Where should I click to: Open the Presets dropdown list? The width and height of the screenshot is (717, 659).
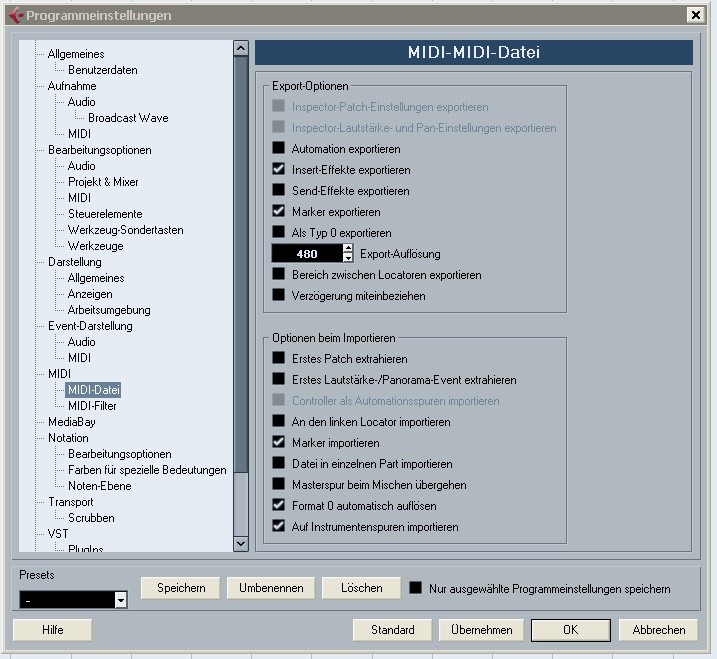coord(120,600)
